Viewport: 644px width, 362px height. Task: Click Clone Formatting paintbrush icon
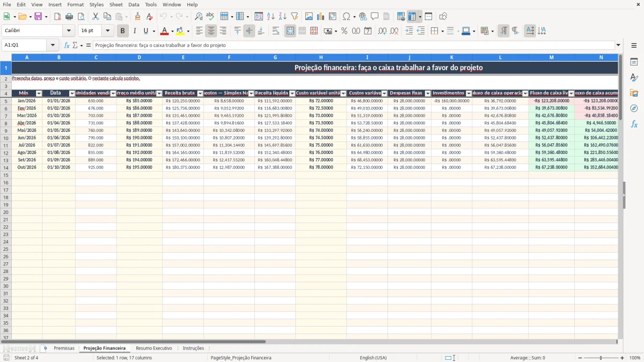tap(137, 17)
